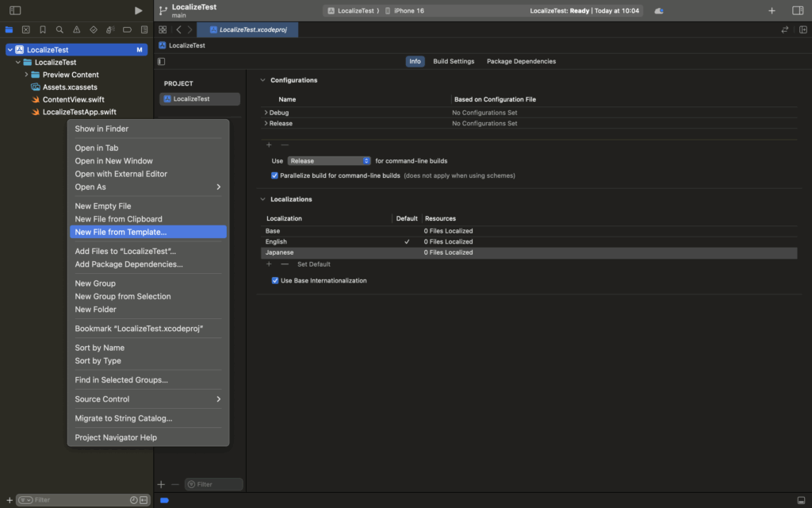
Task: Expand the Debug configuration row
Action: (266, 113)
